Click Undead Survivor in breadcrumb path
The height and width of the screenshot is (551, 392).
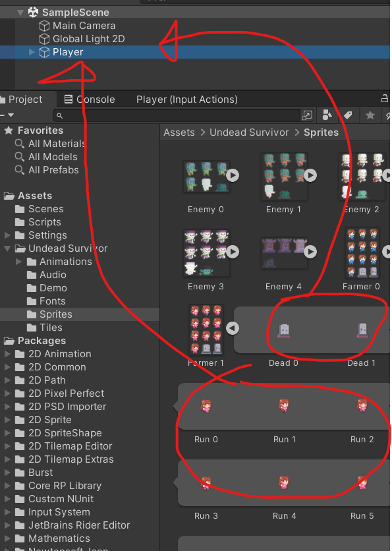tap(249, 132)
